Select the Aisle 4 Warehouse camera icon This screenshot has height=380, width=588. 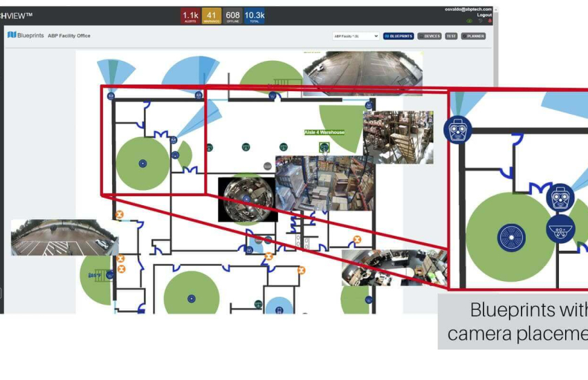click(x=324, y=146)
